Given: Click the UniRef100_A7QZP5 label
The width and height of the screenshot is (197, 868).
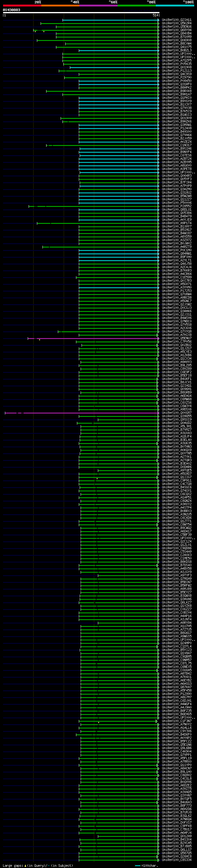Looking at the screenshot, I should point(176,60).
